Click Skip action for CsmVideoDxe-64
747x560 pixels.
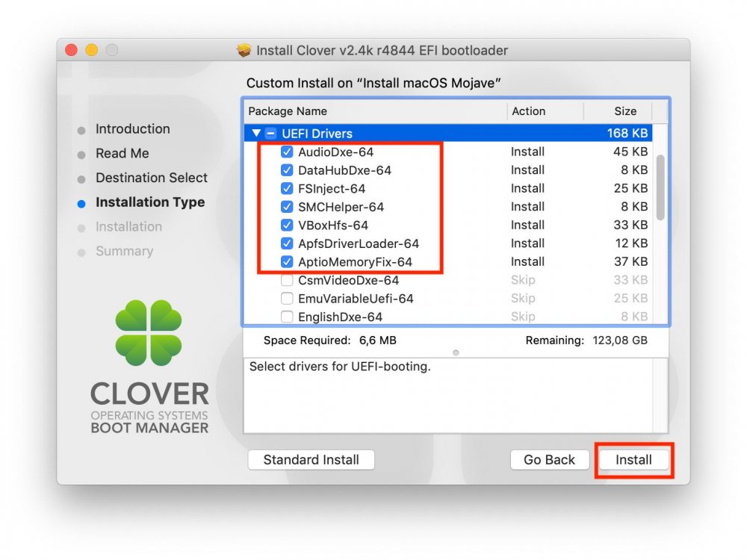(x=523, y=280)
